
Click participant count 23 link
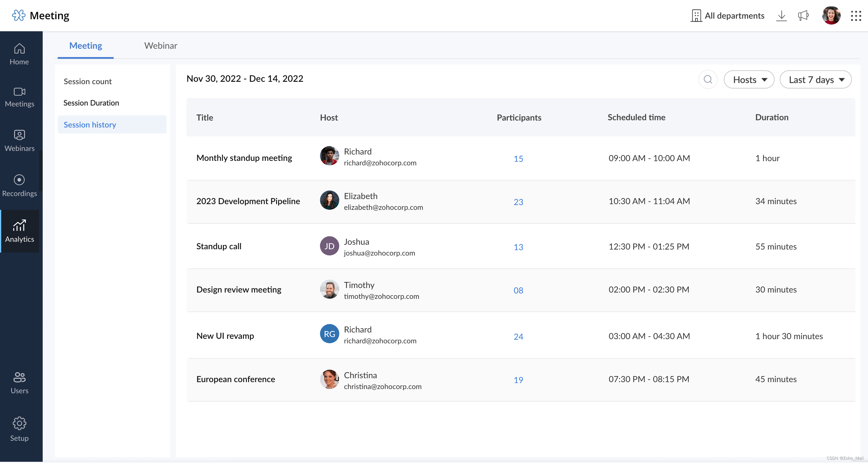518,202
